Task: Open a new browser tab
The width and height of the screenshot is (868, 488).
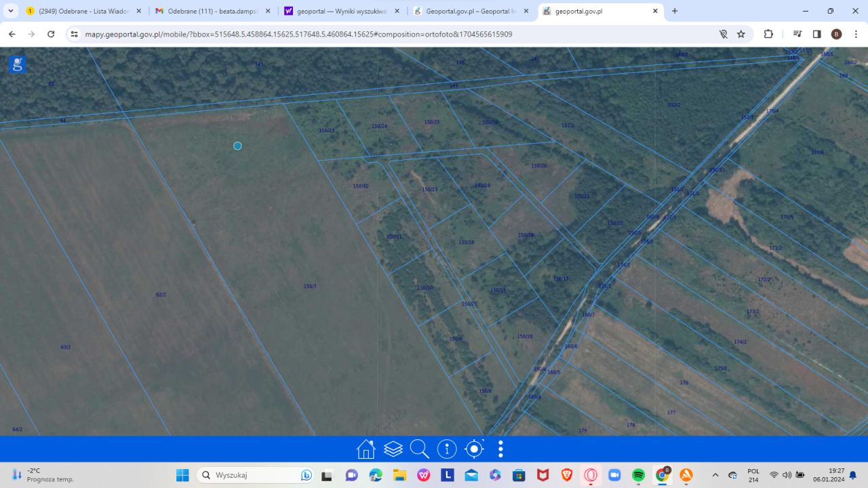Action: click(675, 11)
